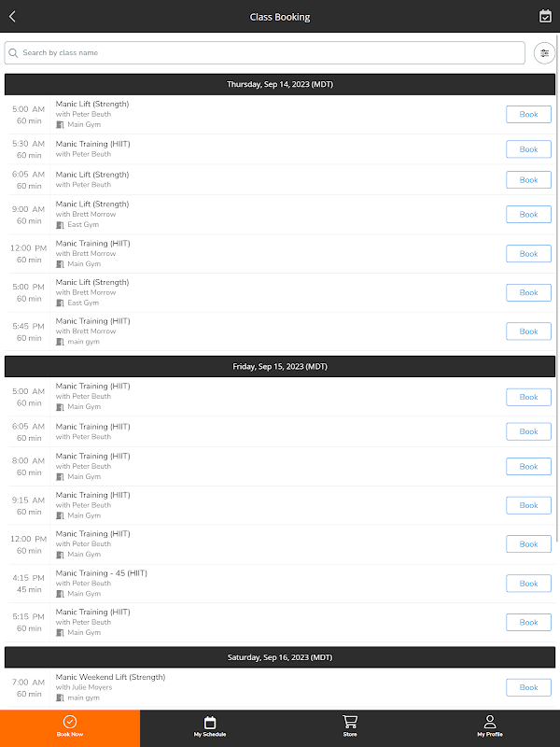Select the Thursday, Sep 14 date header

pyautogui.click(x=280, y=84)
